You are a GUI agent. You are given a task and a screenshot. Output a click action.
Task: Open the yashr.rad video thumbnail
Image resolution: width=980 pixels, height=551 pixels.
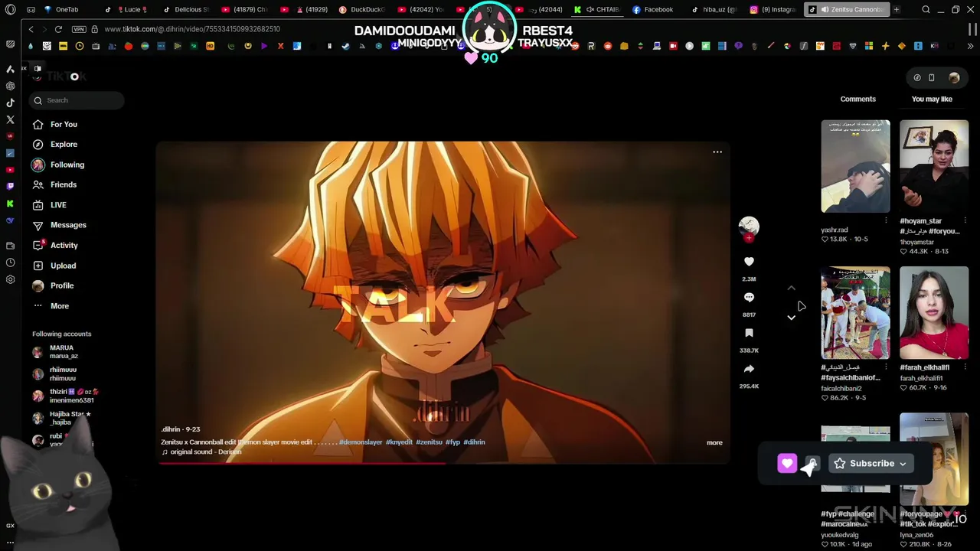tap(855, 166)
